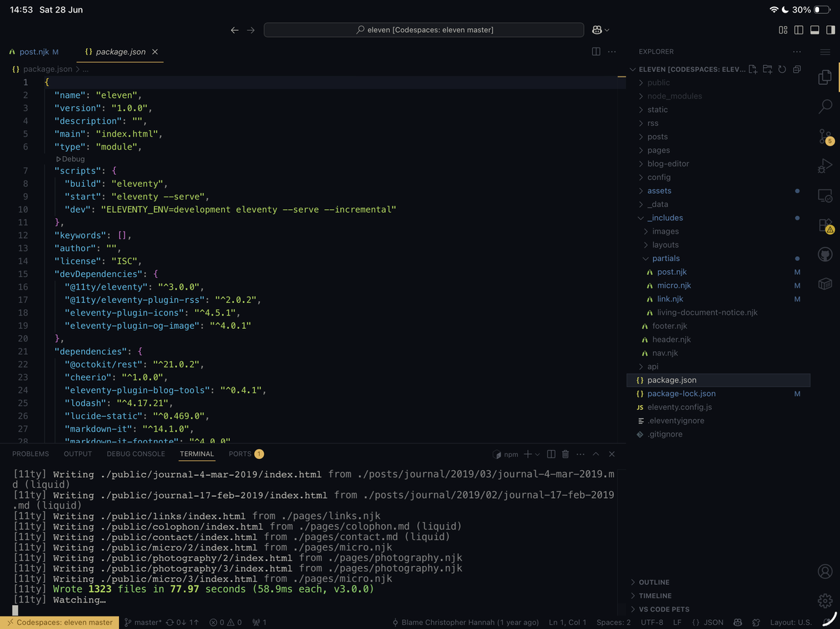Kill the terminal using the trash icon
The image size is (840, 629).
pos(566,454)
